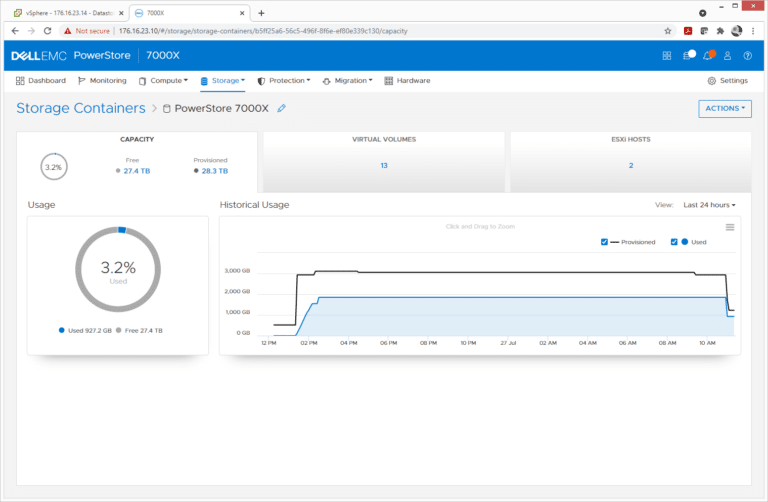Screen dimensions: 768x502
Task: Click the browser forward arrow
Action: pos(31,31)
